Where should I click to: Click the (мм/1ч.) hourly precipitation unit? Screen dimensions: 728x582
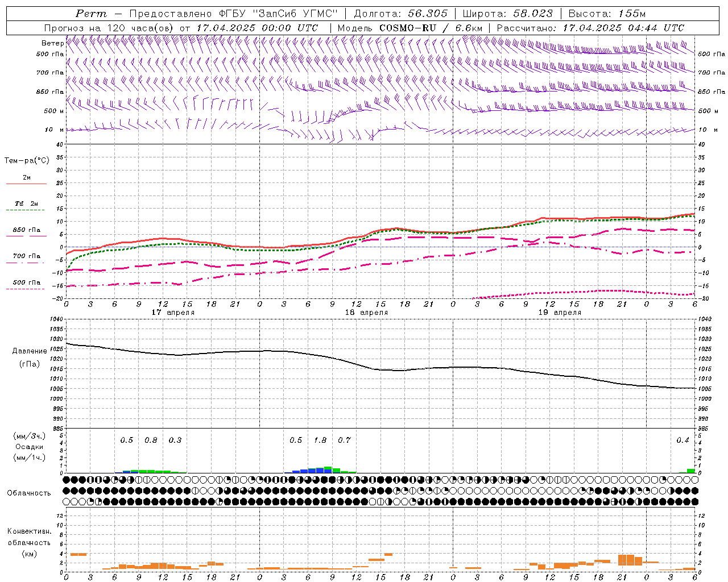coord(30,458)
